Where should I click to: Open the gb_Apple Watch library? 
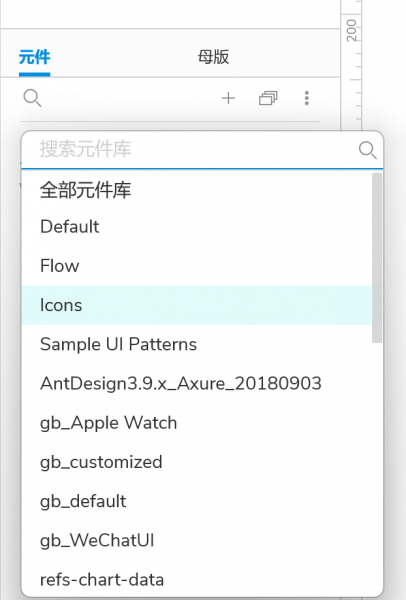point(196,423)
